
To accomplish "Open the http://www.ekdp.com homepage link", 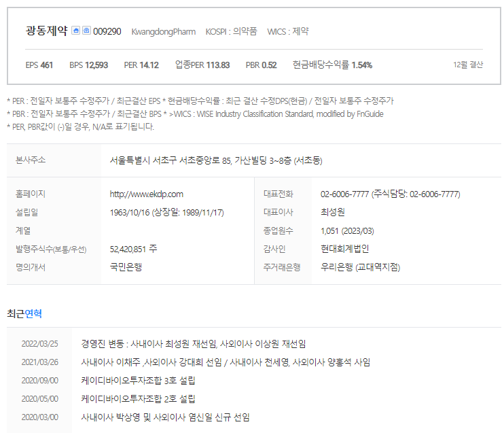I will [x=147, y=194].
